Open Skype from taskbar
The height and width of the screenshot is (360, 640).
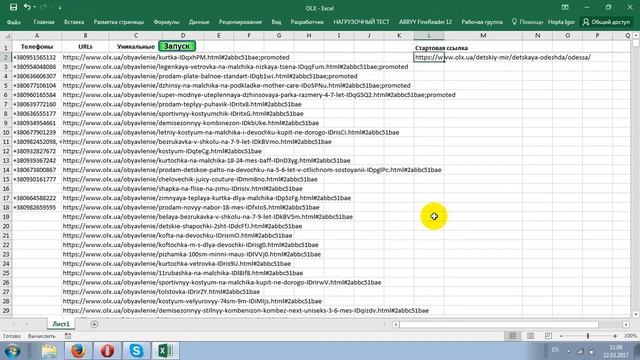tap(136, 351)
